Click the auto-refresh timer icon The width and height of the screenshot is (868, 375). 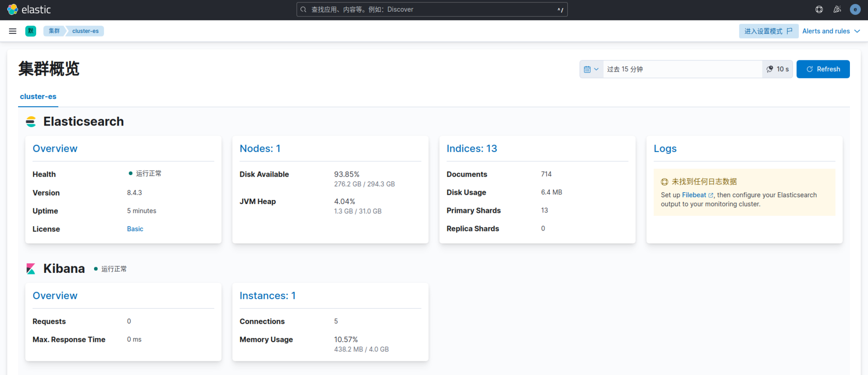770,69
